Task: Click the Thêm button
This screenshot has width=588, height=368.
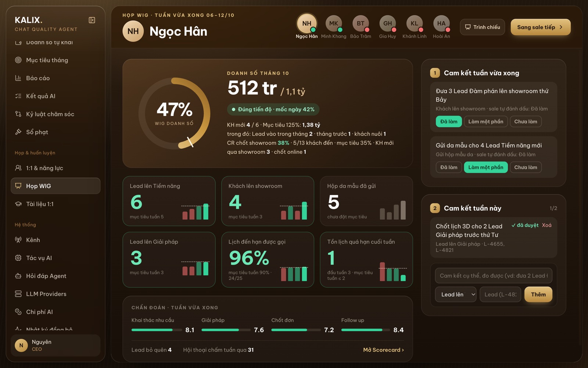Action: 538,294
